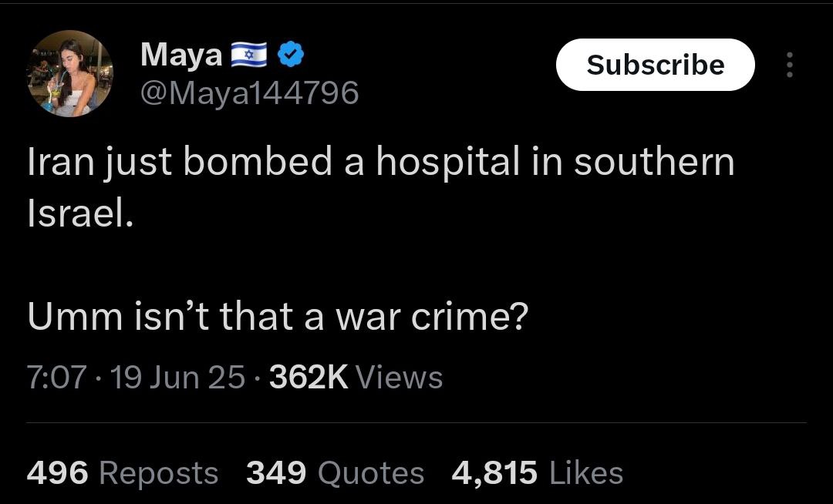Click the 7:07 timestamp
The width and height of the screenshot is (833, 504).
coord(57,378)
